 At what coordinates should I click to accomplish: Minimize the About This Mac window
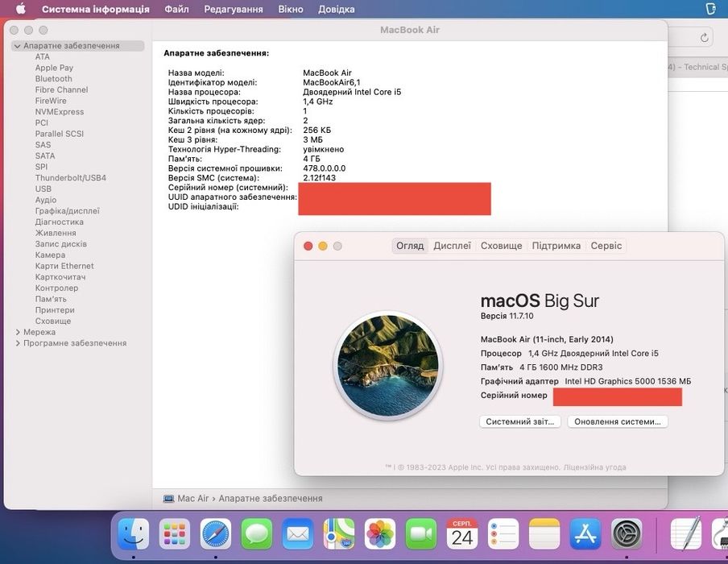[323, 246]
